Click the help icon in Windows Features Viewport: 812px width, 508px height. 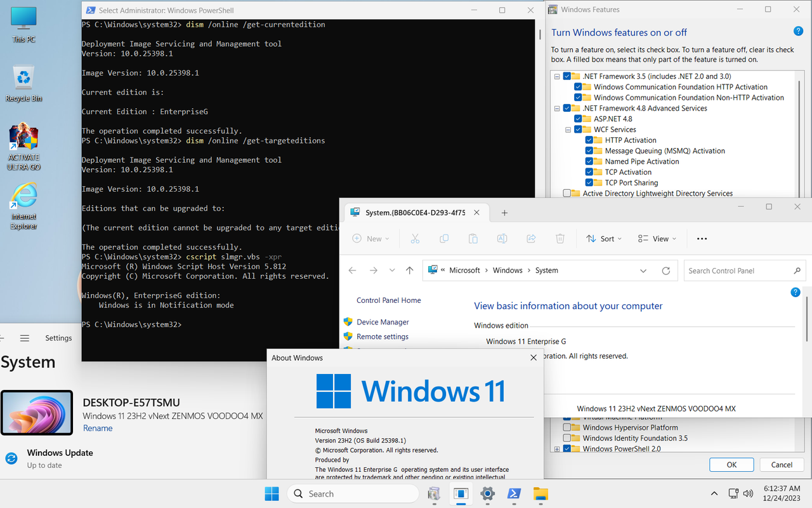(799, 31)
